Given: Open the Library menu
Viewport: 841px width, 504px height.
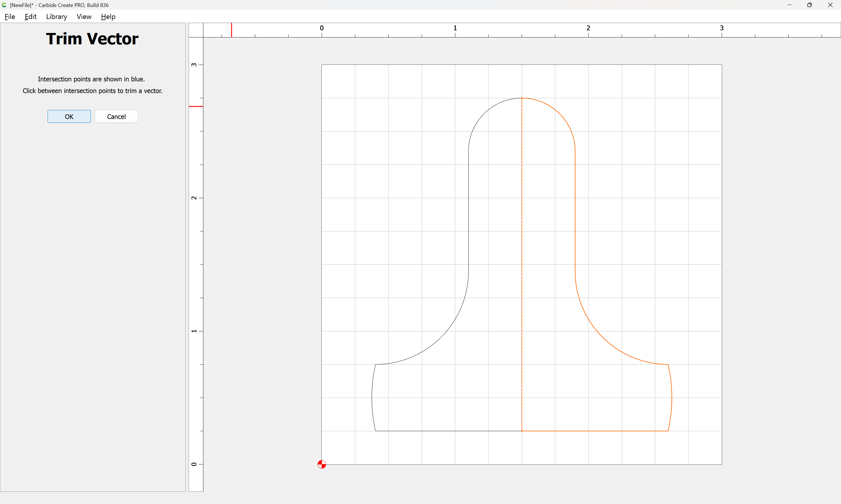Looking at the screenshot, I should 56,17.
